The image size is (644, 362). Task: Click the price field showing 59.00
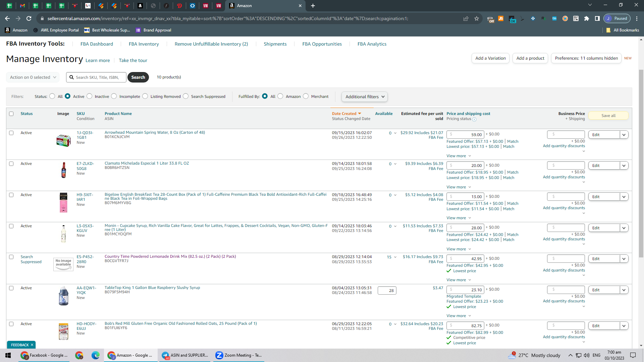466,134
